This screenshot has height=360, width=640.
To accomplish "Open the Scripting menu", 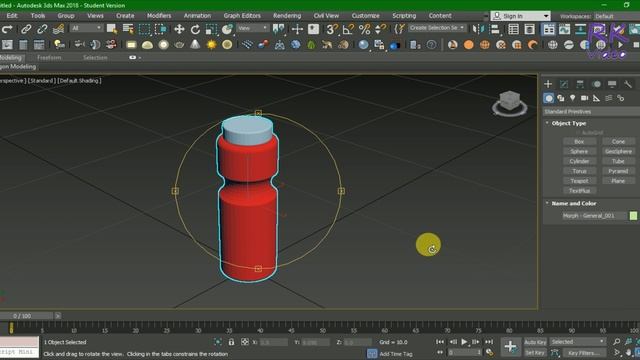I will click(404, 16).
